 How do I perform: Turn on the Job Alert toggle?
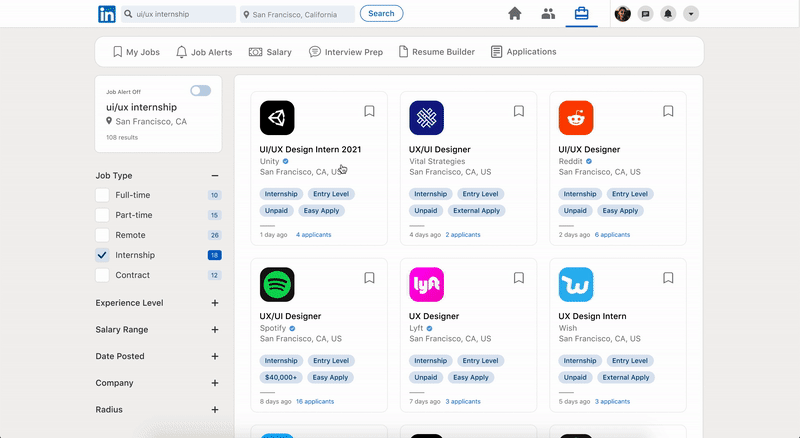(x=201, y=91)
